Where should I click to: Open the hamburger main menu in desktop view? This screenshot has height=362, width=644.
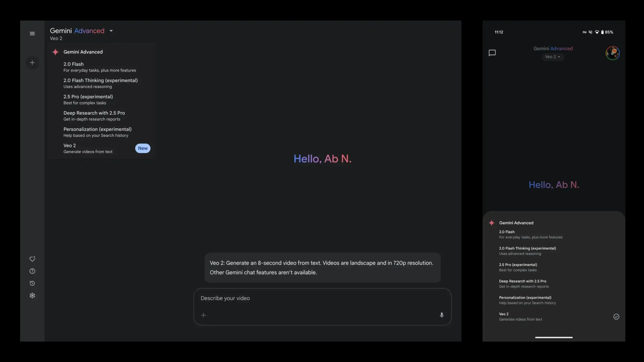click(x=32, y=33)
